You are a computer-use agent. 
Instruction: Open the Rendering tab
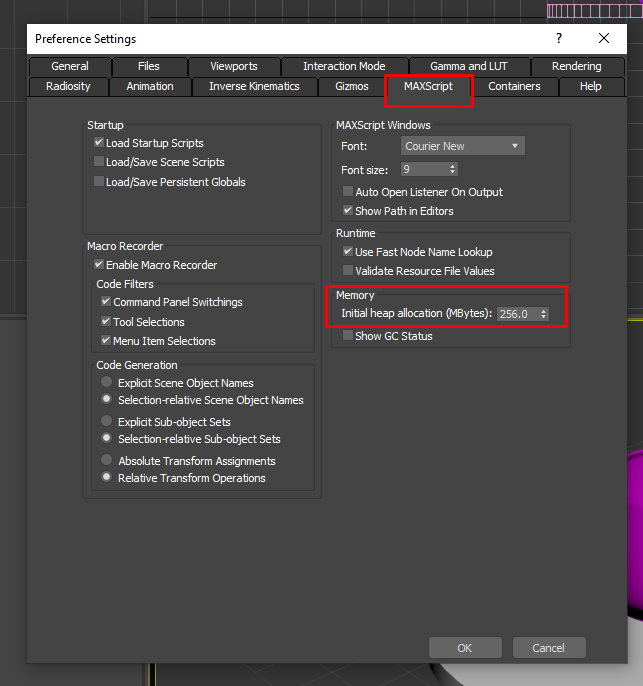pos(577,66)
